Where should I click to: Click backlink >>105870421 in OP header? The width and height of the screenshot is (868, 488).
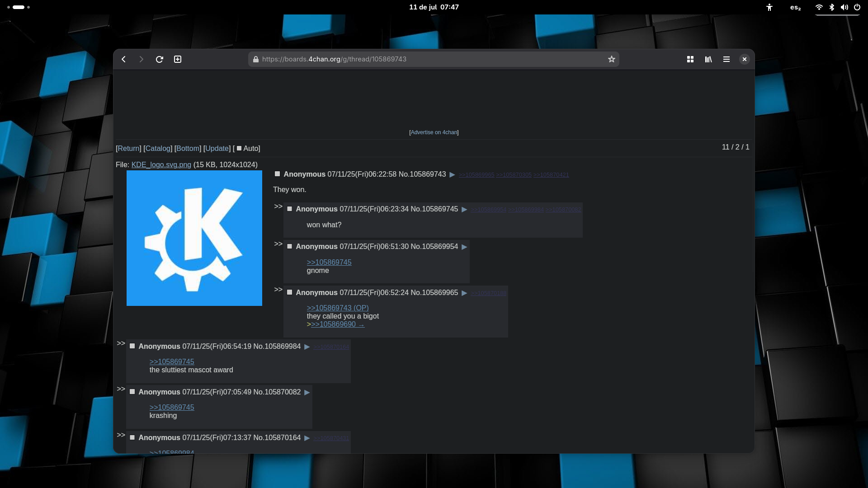coord(551,175)
